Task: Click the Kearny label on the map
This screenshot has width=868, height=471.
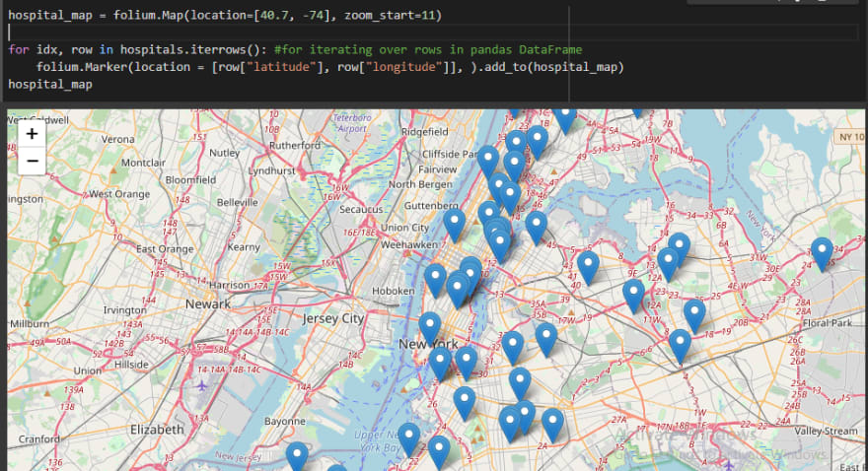Action: tap(244, 247)
